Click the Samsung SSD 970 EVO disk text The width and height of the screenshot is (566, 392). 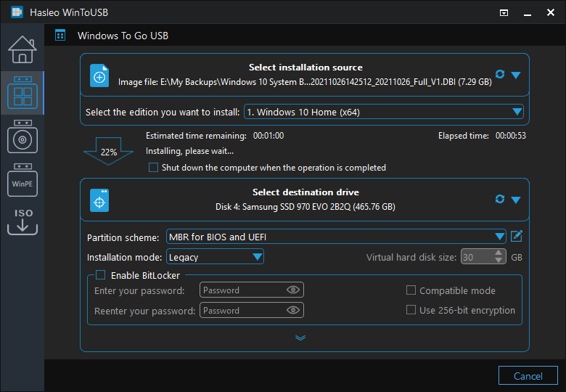[x=305, y=206]
